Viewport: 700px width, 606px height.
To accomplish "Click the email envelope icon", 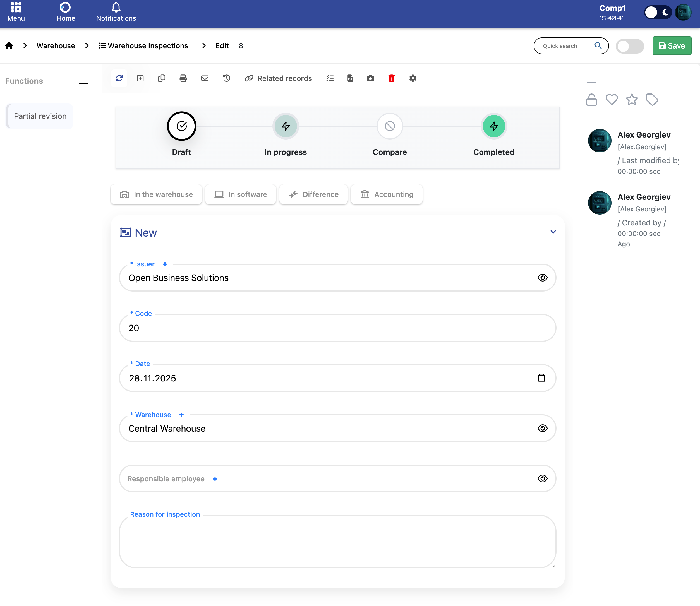I will click(205, 78).
